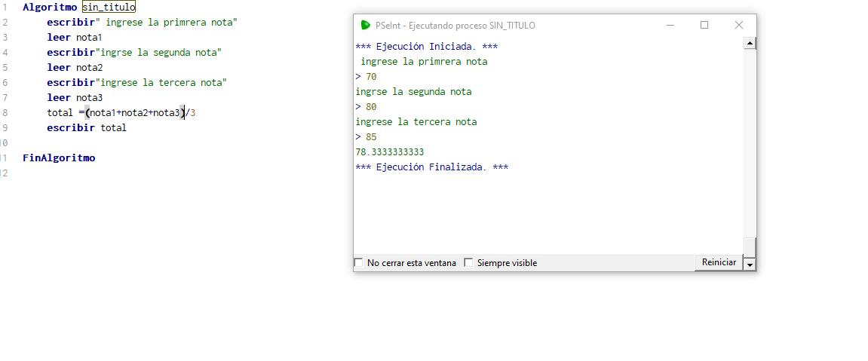
Task: Click the scrollbar up arrow in output window
Action: 750,43
